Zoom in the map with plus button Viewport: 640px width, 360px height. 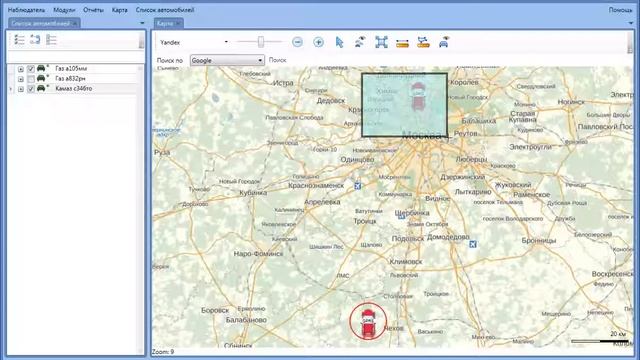point(318,42)
